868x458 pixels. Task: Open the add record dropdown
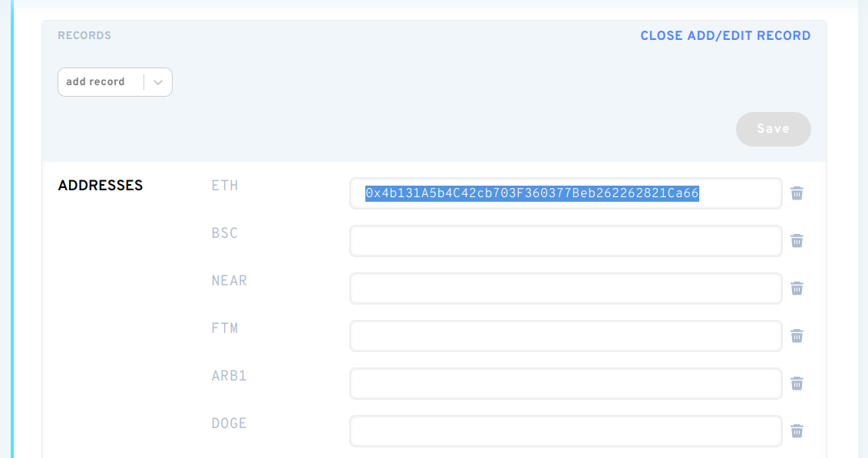point(100,82)
